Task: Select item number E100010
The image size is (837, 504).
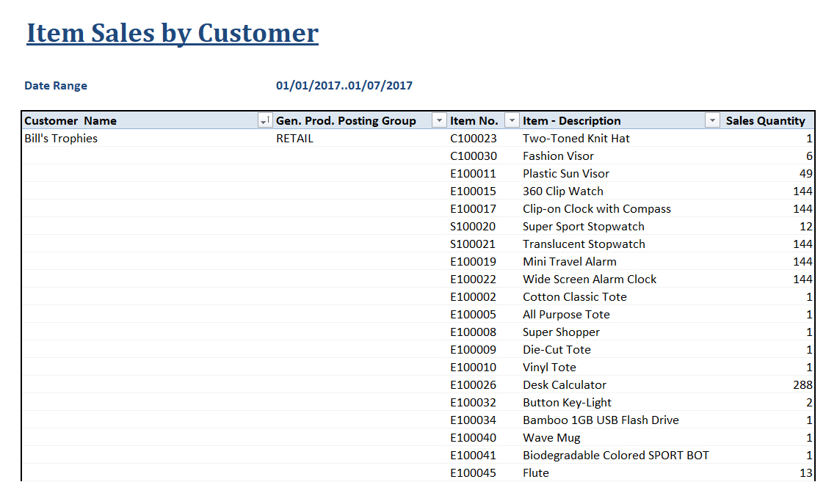Action: [473, 367]
